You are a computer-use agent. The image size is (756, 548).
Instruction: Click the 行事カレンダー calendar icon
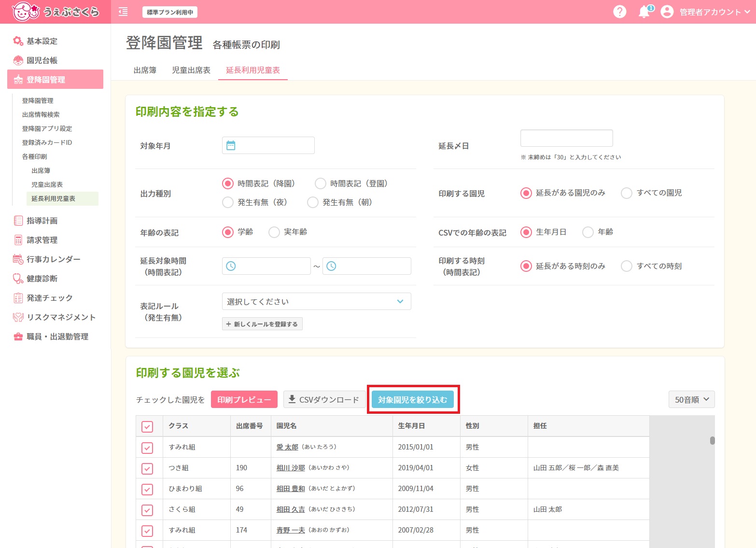[18, 259]
